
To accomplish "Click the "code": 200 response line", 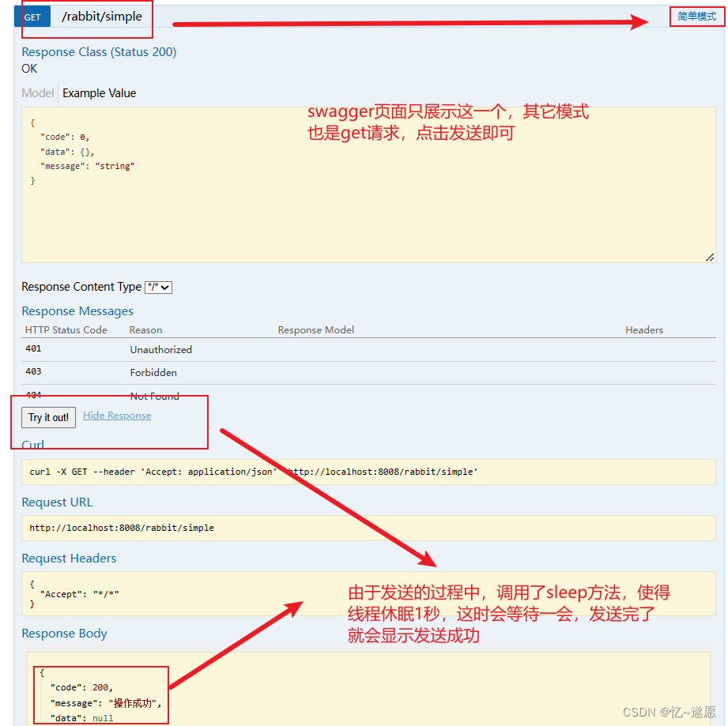I will pos(81,687).
